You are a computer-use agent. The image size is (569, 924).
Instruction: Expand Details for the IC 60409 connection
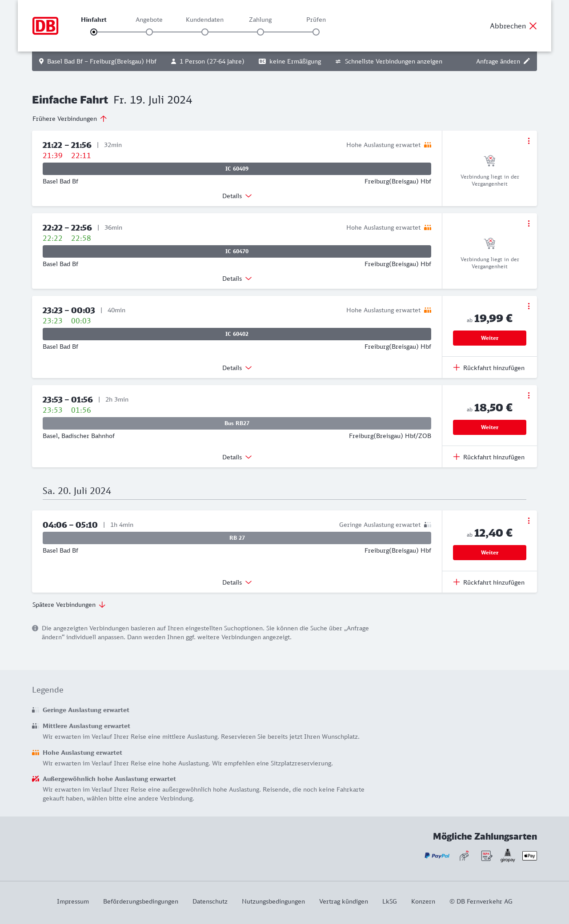coord(237,196)
